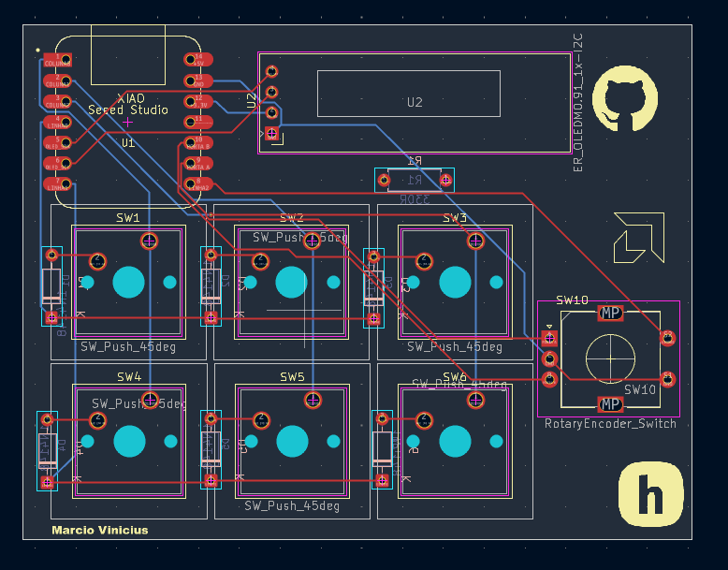Click the bottom MP mounting pad of the encoder
The height and width of the screenshot is (570, 728).
point(610,404)
